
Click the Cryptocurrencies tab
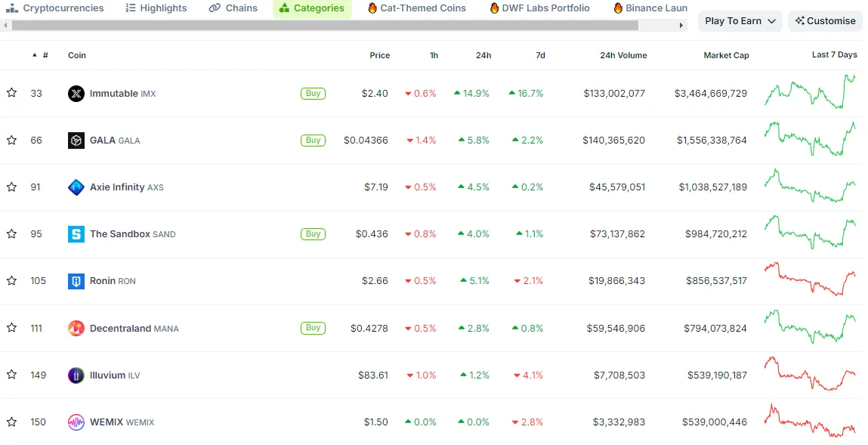click(55, 8)
